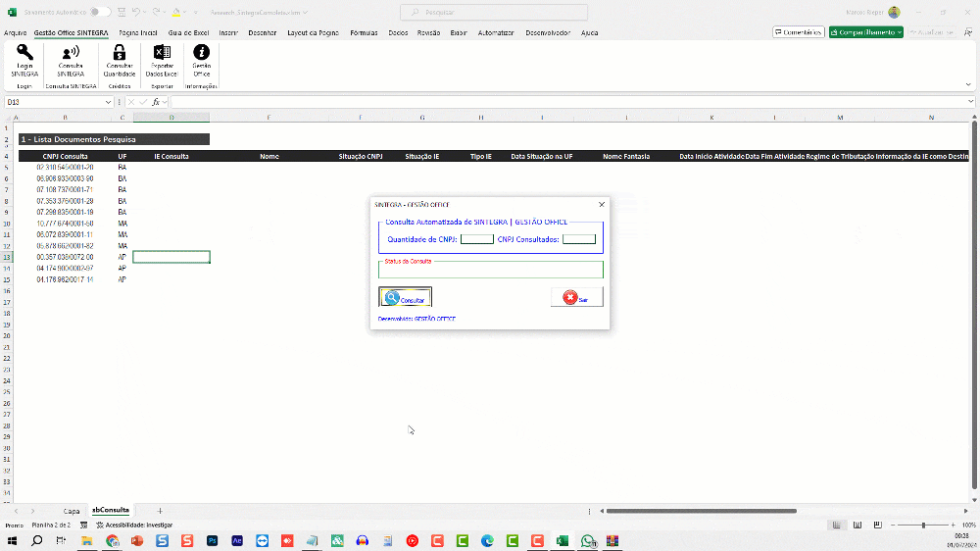Click the Quantidade de CNPJ field

pyautogui.click(x=477, y=239)
